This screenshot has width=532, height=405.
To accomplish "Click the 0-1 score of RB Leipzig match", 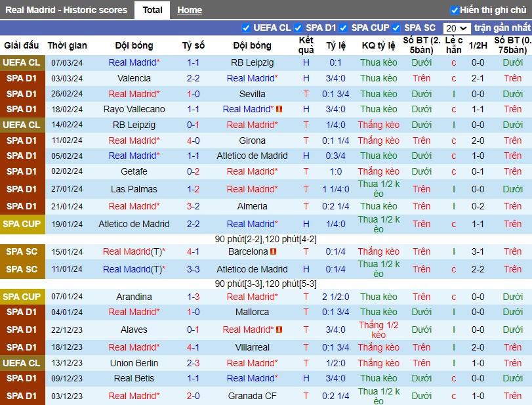I will [193, 125].
